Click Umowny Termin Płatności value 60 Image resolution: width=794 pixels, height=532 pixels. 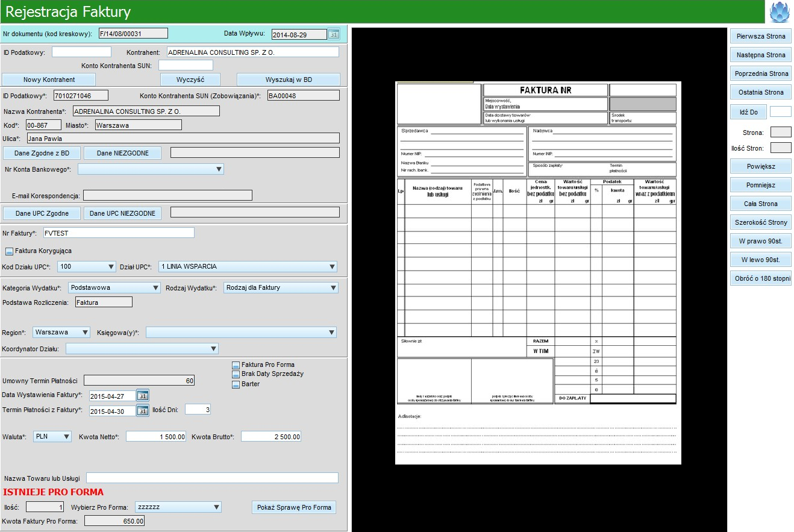point(139,380)
